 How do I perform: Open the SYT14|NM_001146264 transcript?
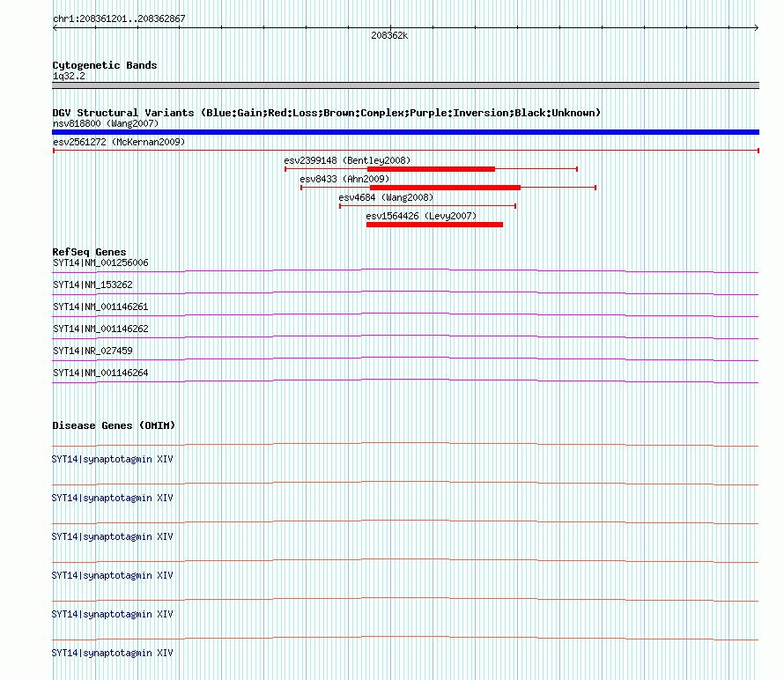[x=100, y=373]
